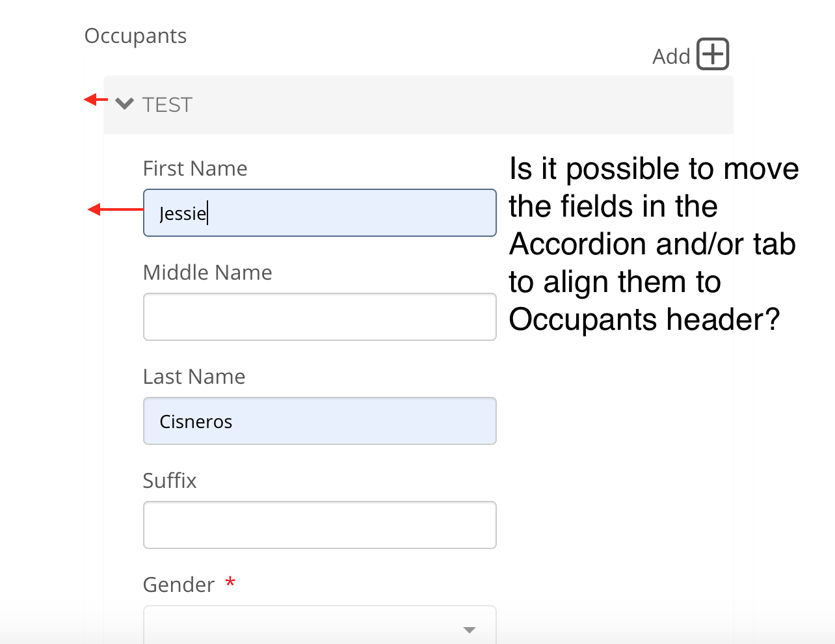Select the Last Name field with Cisneros
The height and width of the screenshot is (644, 835).
(320, 421)
